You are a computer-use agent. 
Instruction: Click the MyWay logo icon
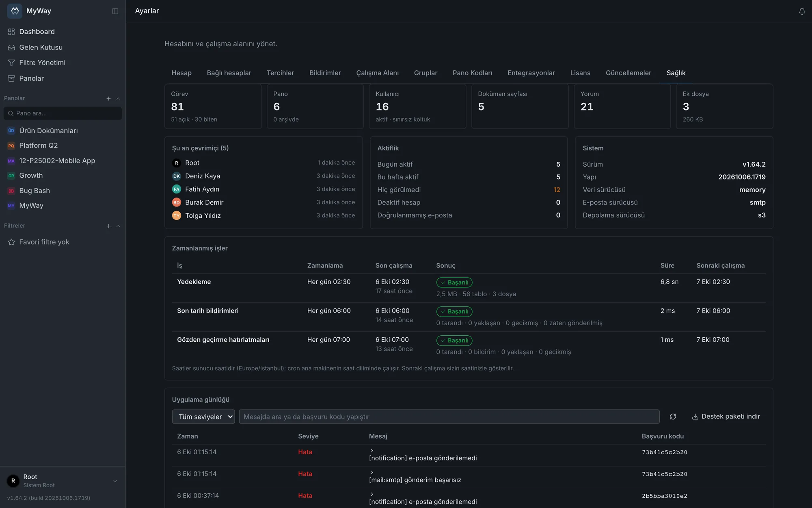15,11
